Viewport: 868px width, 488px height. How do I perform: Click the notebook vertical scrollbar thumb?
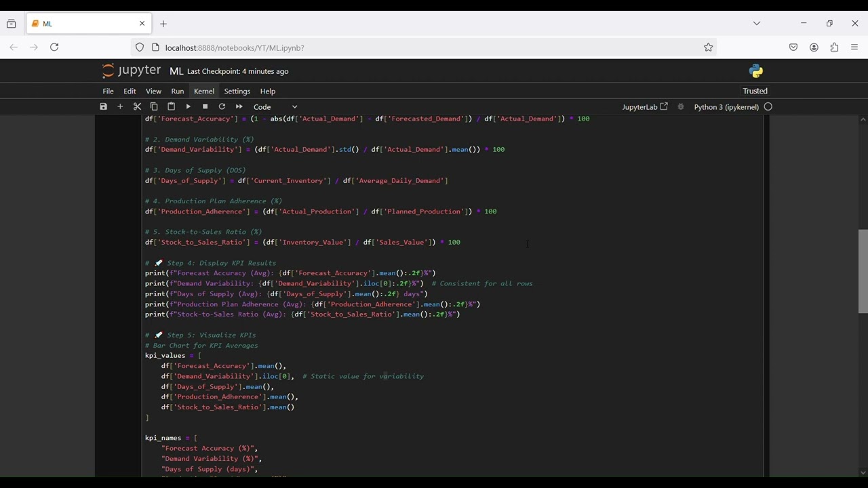(x=863, y=272)
